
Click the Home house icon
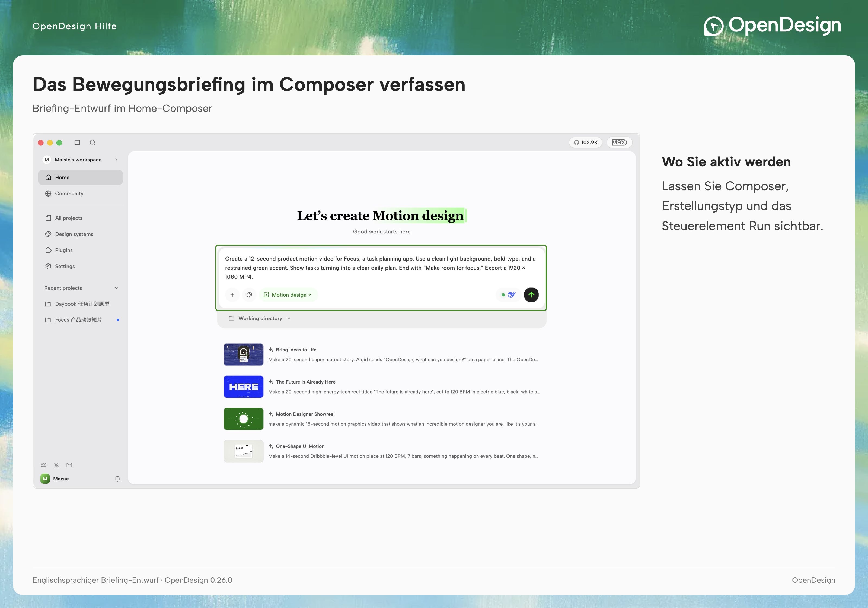pos(48,178)
